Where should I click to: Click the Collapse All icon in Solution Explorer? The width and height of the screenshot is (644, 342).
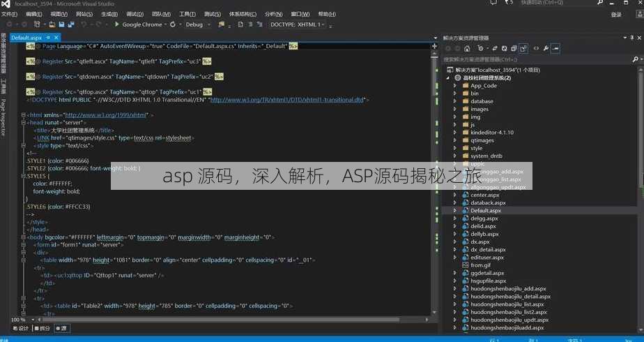(x=514, y=48)
